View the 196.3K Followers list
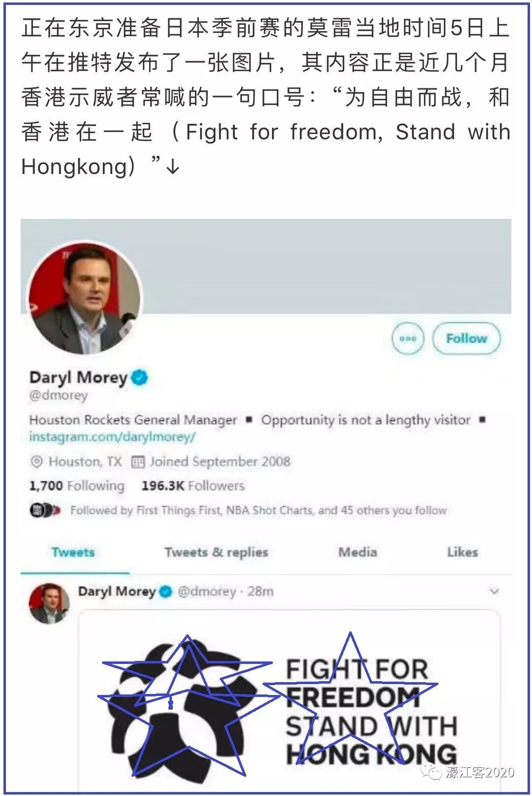Screen dimensions: 532x796 [x=193, y=485]
